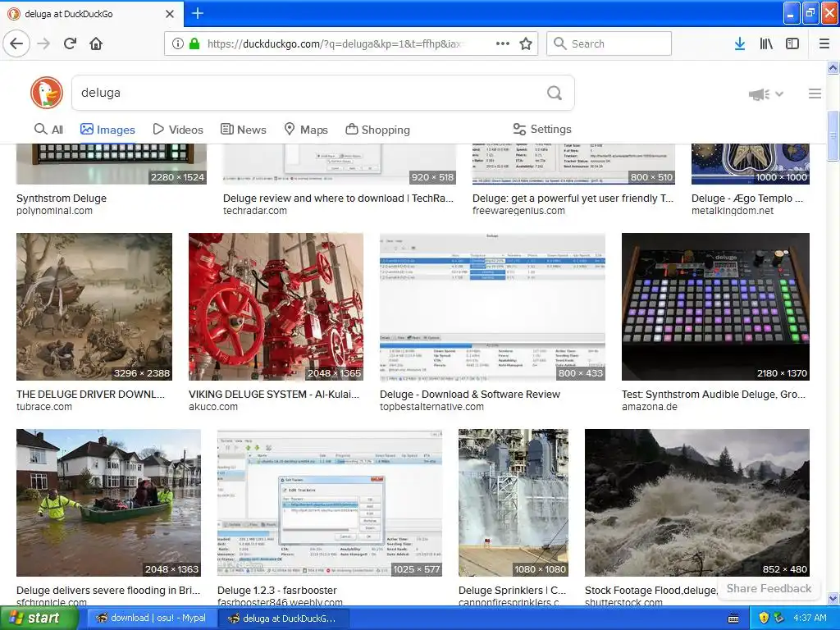Click the yellow security shield tray icon
This screenshot has width=840, height=630.
(764, 619)
